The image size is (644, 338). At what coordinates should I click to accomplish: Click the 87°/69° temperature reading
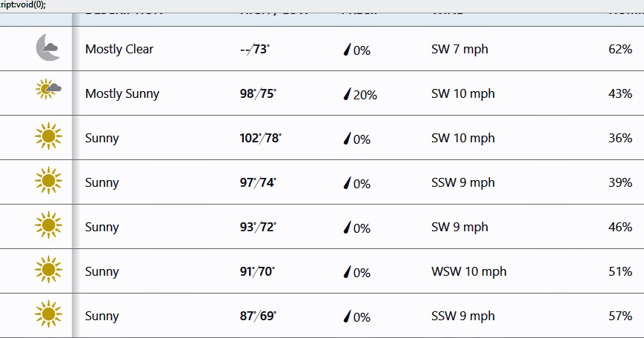pos(258,317)
